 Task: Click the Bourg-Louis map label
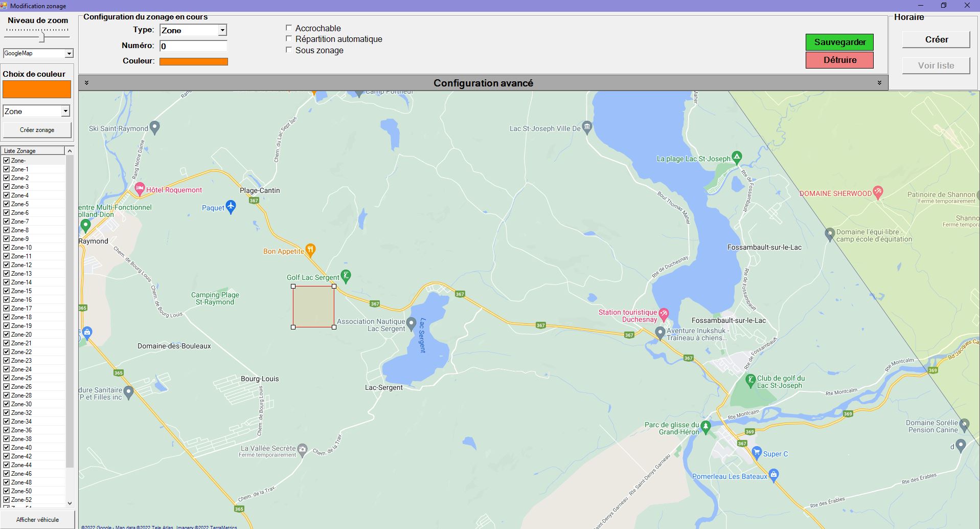[260, 379]
